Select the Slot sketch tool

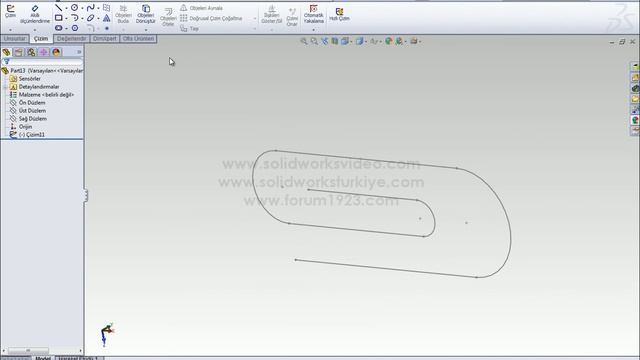point(59,28)
